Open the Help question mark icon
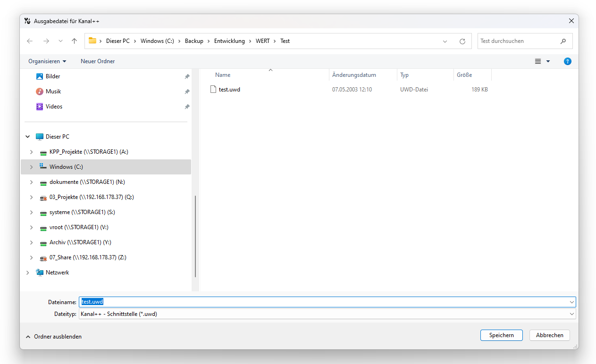 pyautogui.click(x=568, y=61)
